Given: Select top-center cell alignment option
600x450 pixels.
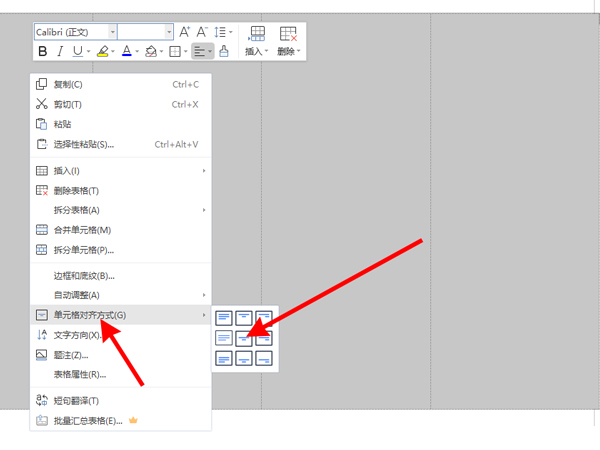Looking at the screenshot, I should click(244, 317).
